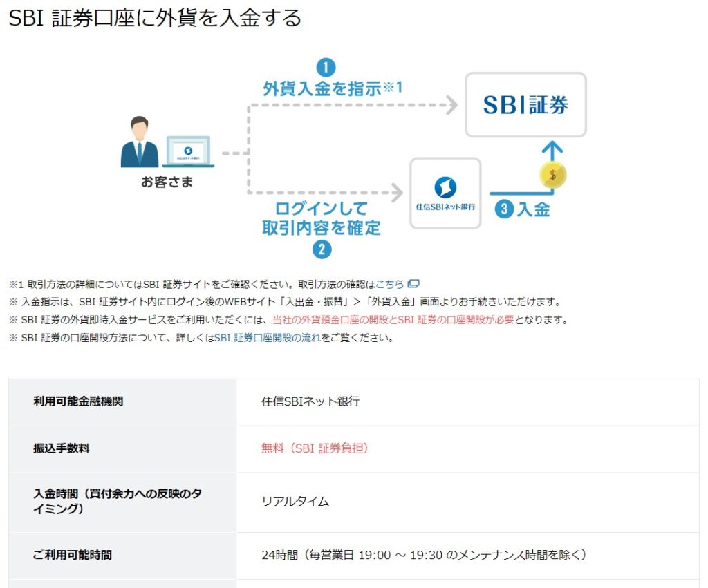The image size is (708, 588).
Task: Open the こちら link for transaction methods
Action: click(389, 284)
